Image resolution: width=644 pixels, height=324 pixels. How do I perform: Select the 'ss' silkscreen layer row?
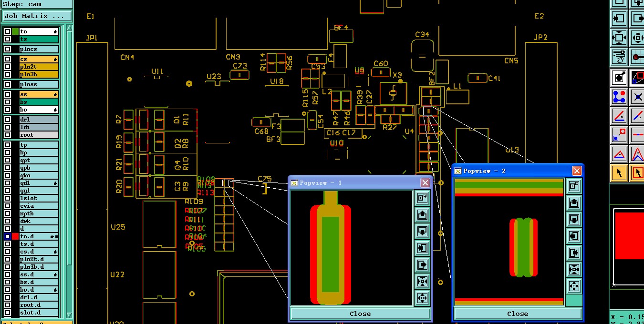(x=39, y=94)
